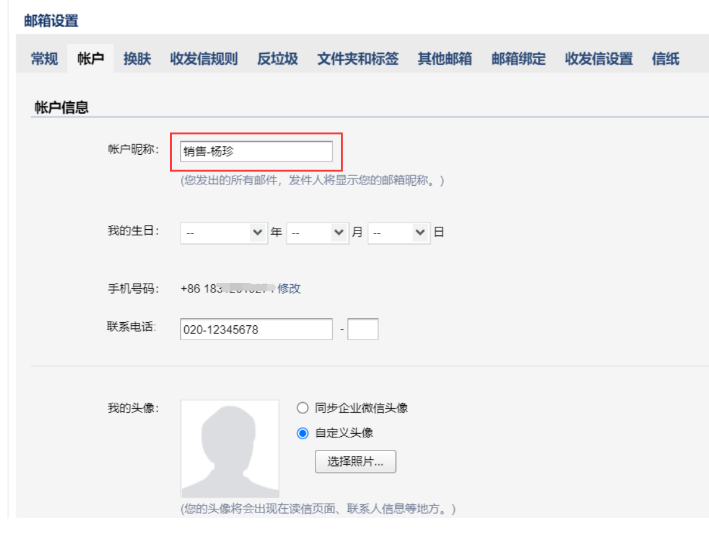709x538 pixels.
Task: Click the 联系电话 number field
Action: (x=256, y=329)
